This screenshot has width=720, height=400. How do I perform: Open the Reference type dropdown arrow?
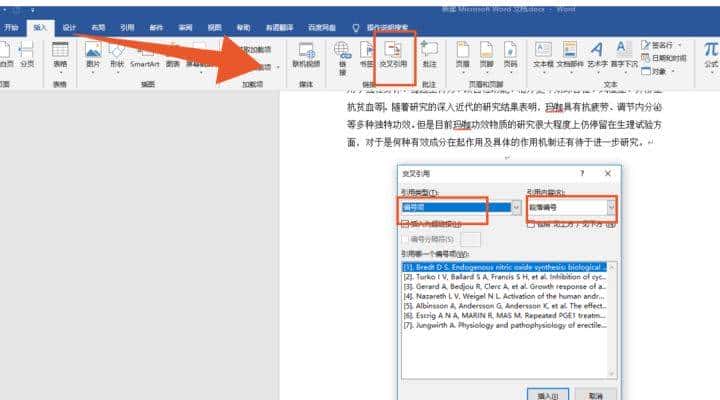(516, 208)
